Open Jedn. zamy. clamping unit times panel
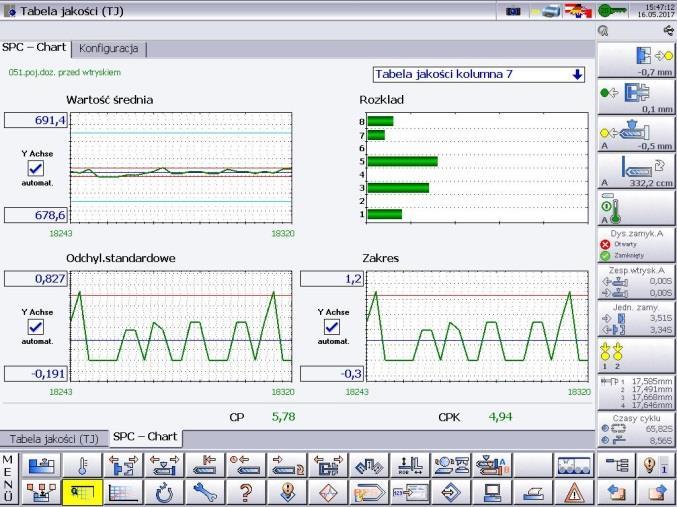 [x=636, y=319]
